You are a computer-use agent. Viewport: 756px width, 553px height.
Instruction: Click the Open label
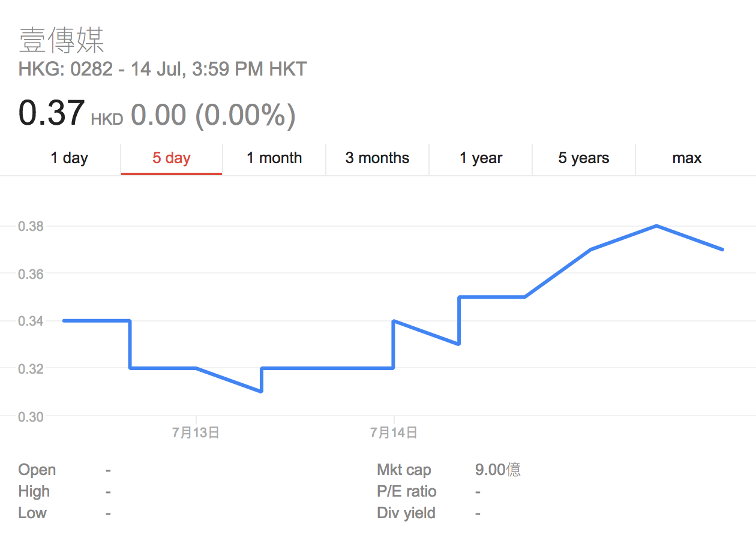point(37,470)
